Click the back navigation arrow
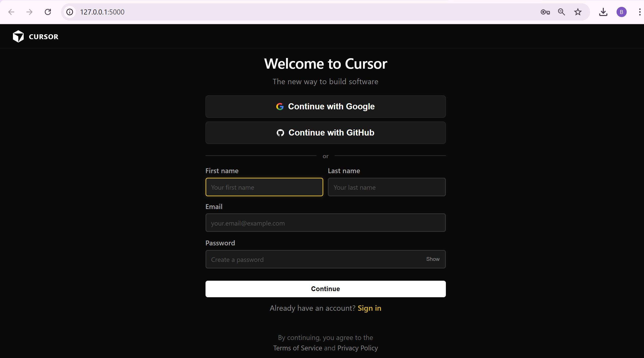The height and width of the screenshot is (358, 644). coord(11,12)
